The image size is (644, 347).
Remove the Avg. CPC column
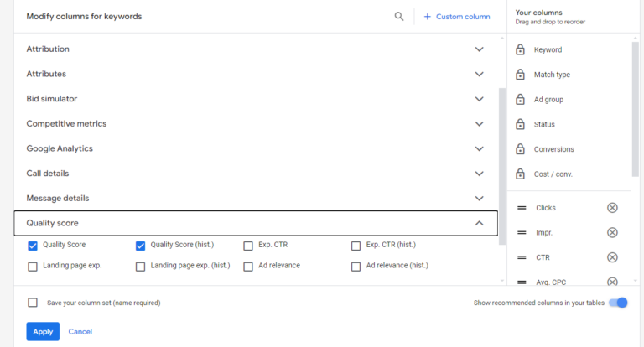(x=612, y=282)
